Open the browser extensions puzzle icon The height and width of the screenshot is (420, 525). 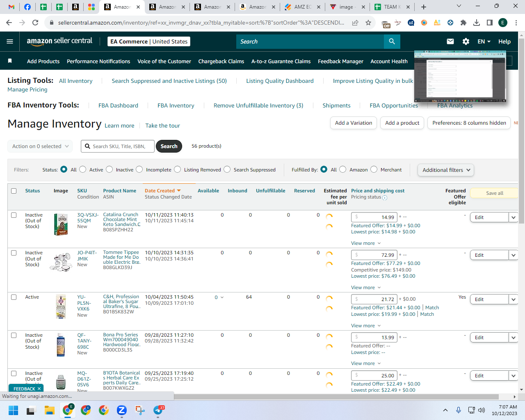463,23
